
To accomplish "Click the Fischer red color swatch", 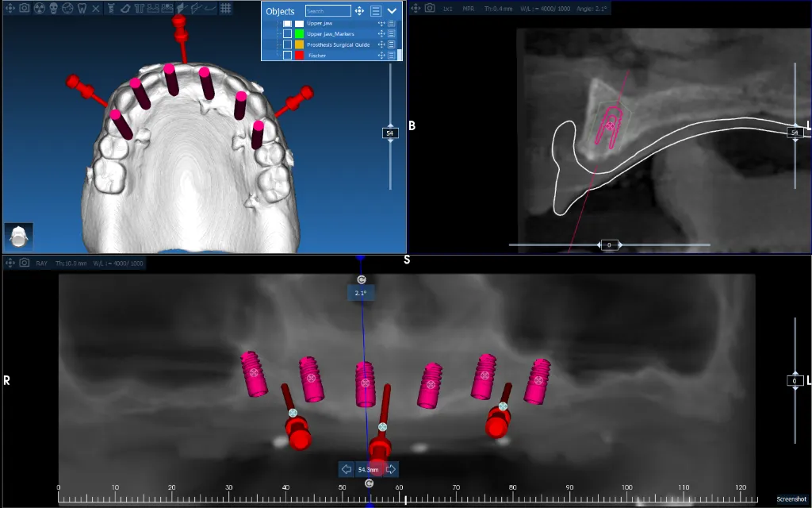I will pos(299,55).
